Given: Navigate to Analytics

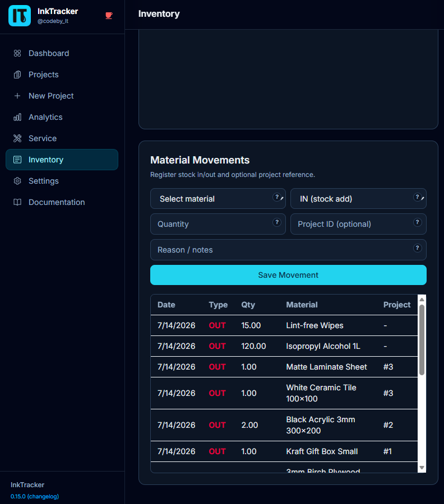Looking at the screenshot, I should point(62,117).
